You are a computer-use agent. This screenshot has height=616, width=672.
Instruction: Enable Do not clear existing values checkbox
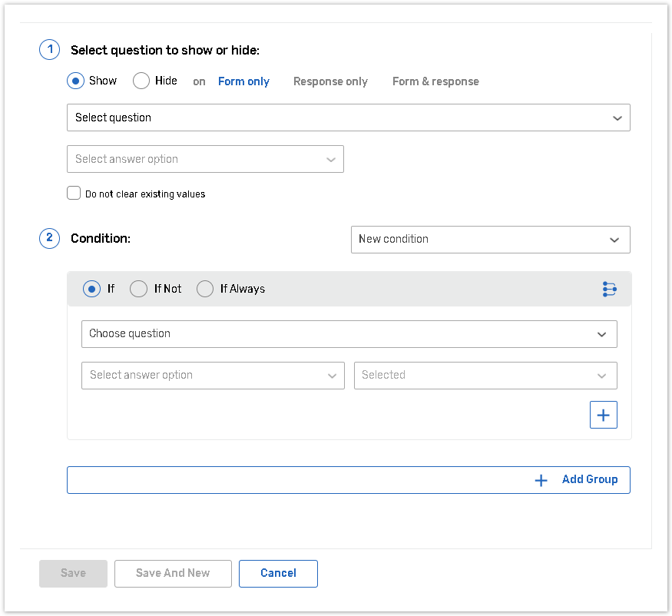tap(74, 194)
